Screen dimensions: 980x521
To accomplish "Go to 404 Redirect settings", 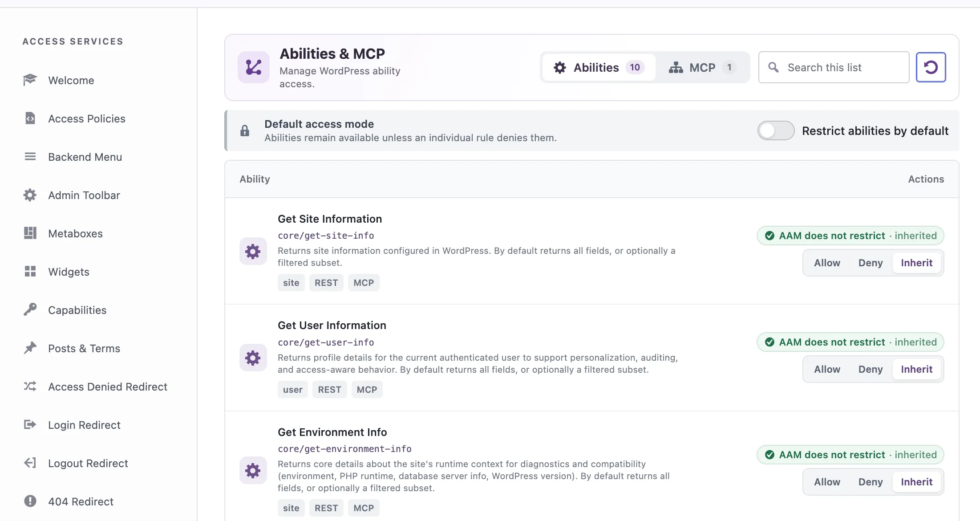I will 81,501.
